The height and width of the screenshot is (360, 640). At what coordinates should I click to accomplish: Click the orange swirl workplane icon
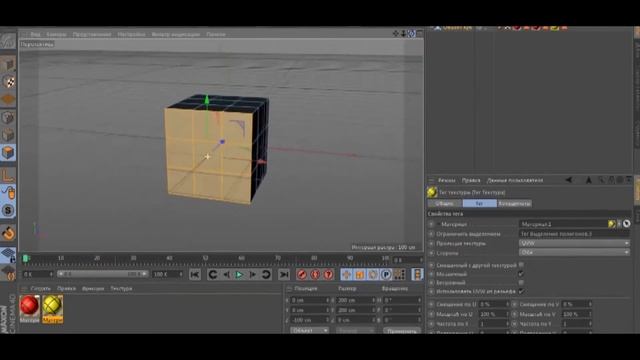click(8, 233)
